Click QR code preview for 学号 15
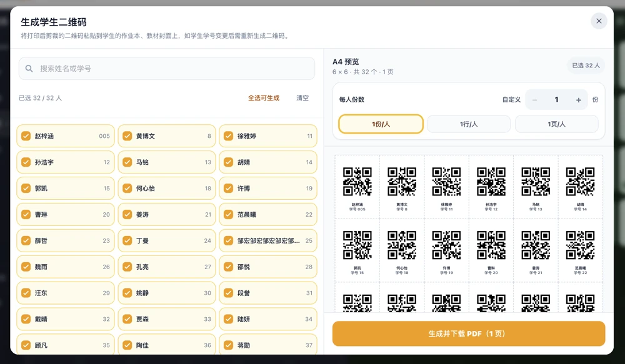The image size is (625, 364). pos(357,245)
